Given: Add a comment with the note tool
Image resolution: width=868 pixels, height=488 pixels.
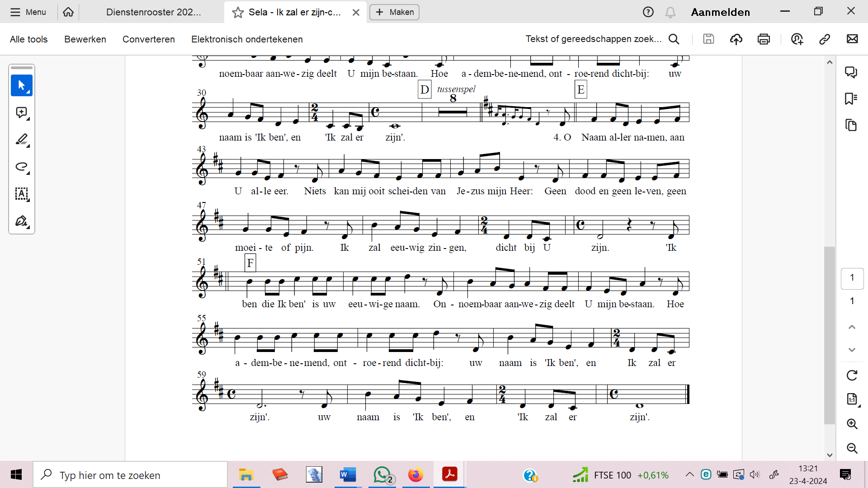Looking at the screenshot, I should coord(22,113).
